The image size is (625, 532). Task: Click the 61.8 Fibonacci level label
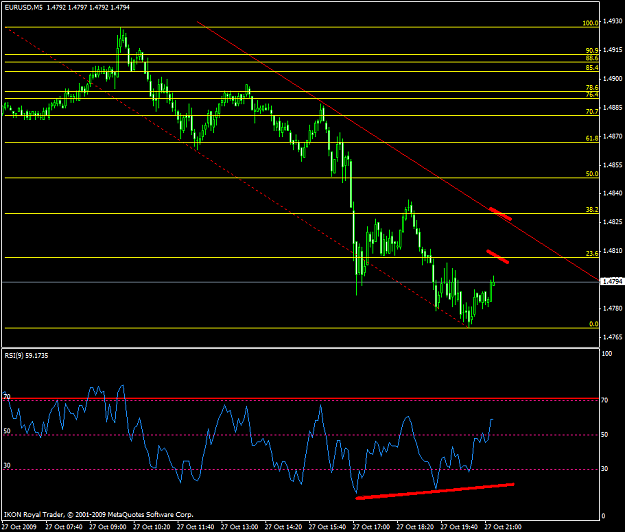(x=592, y=138)
